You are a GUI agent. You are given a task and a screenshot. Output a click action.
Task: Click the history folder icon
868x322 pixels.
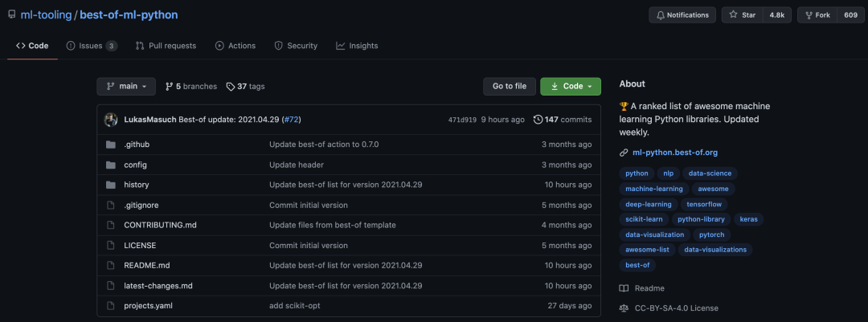coord(111,185)
